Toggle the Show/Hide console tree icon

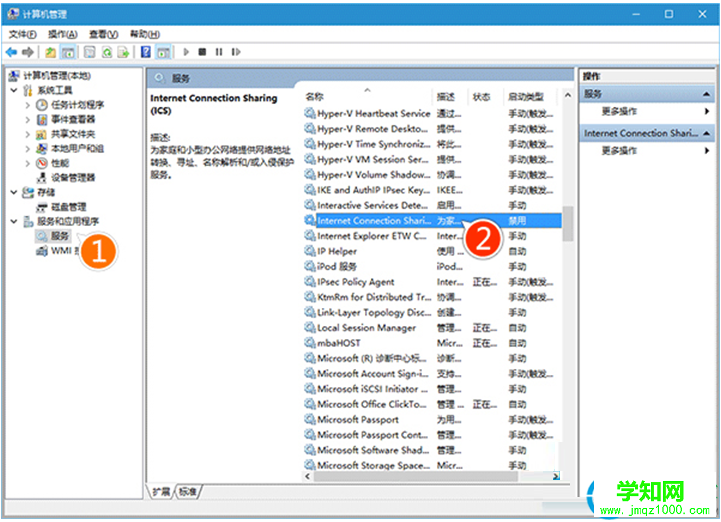click(x=68, y=52)
